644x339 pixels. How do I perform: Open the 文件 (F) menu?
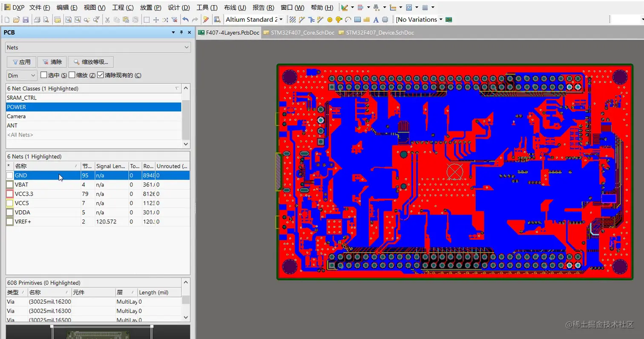tap(40, 8)
